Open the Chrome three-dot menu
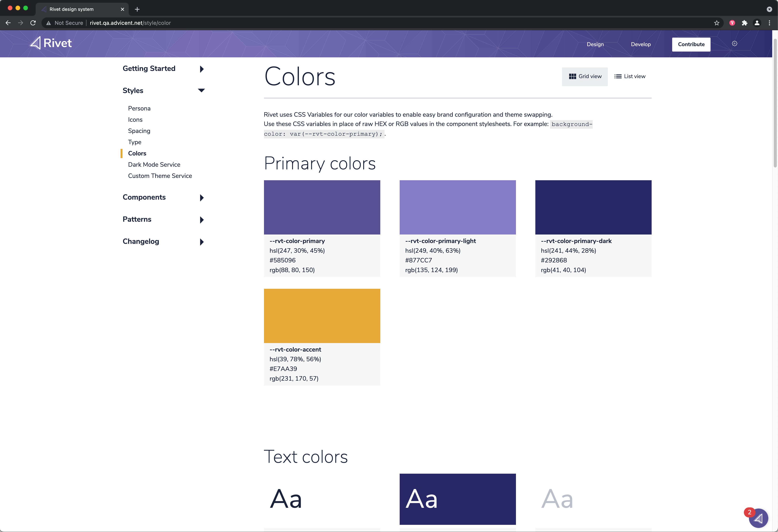 coord(769,23)
